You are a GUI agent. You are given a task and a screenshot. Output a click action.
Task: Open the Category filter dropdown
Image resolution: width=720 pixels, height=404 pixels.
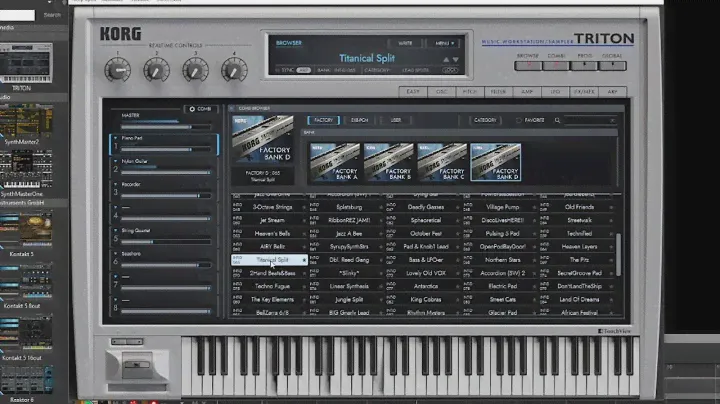pos(484,120)
